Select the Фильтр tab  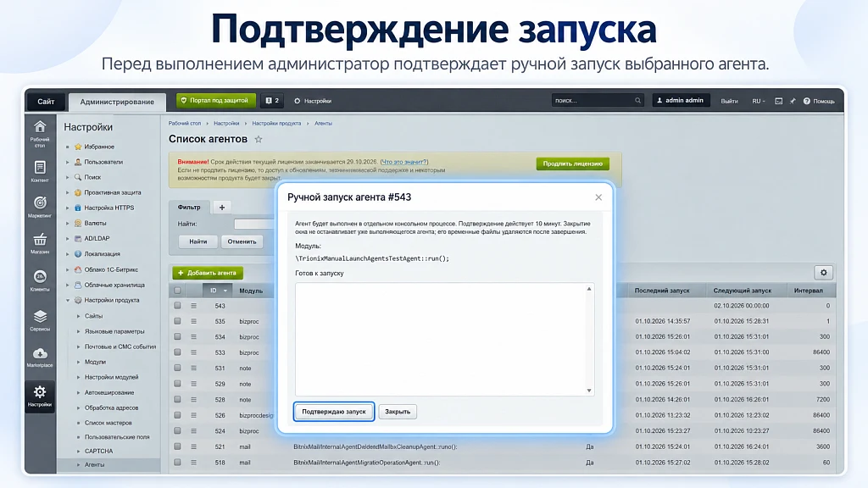pyautogui.click(x=189, y=207)
